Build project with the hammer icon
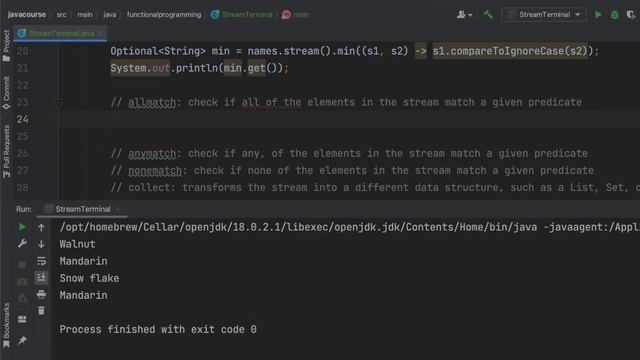Image resolution: width=640 pixels, height=360 pixels. 488,15
